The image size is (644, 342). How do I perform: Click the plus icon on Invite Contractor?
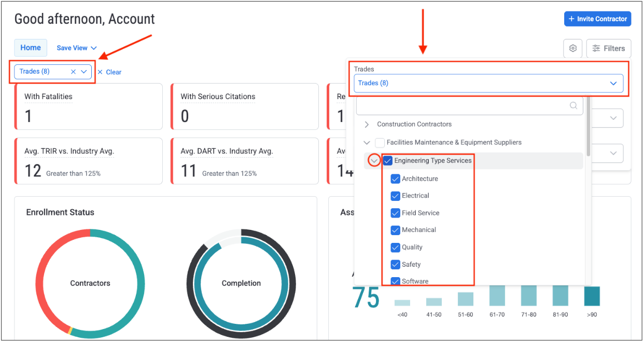click(x=571, y=19)
